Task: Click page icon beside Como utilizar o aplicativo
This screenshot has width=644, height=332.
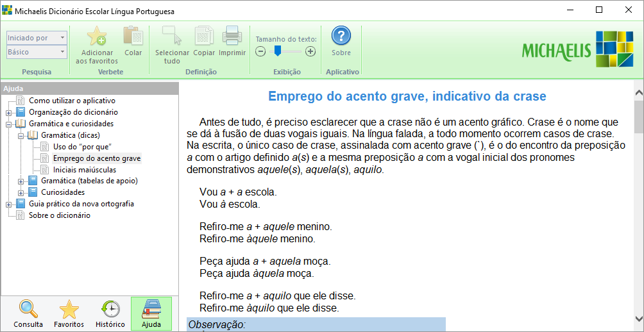Action: point(20,101)
